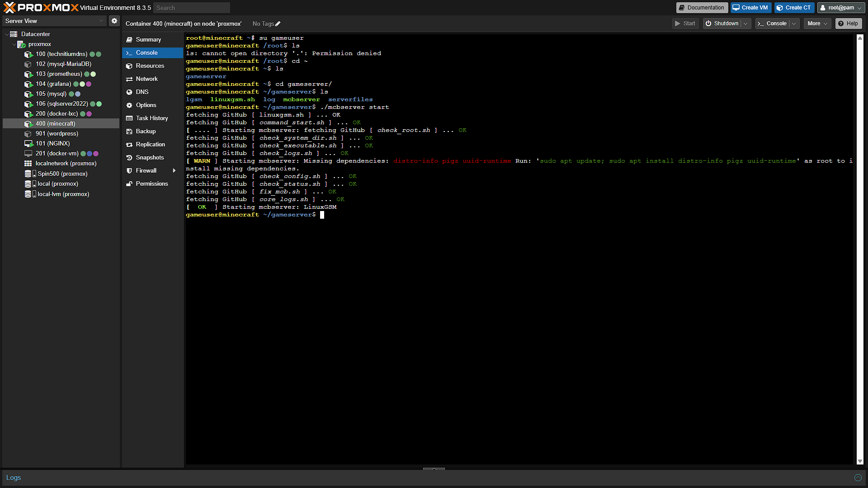
Task: Click the Documentation button
Action: coord(702,8)
